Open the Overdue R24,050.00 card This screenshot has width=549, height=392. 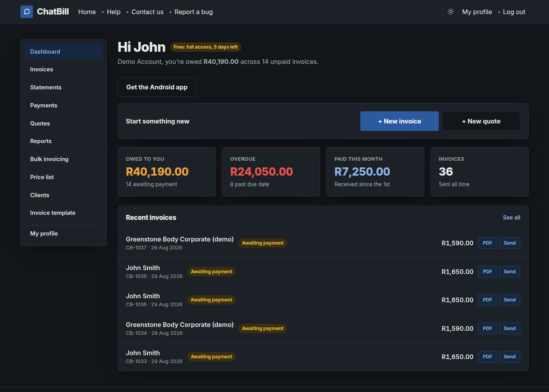pyautogui.click(x=271, y=172)
